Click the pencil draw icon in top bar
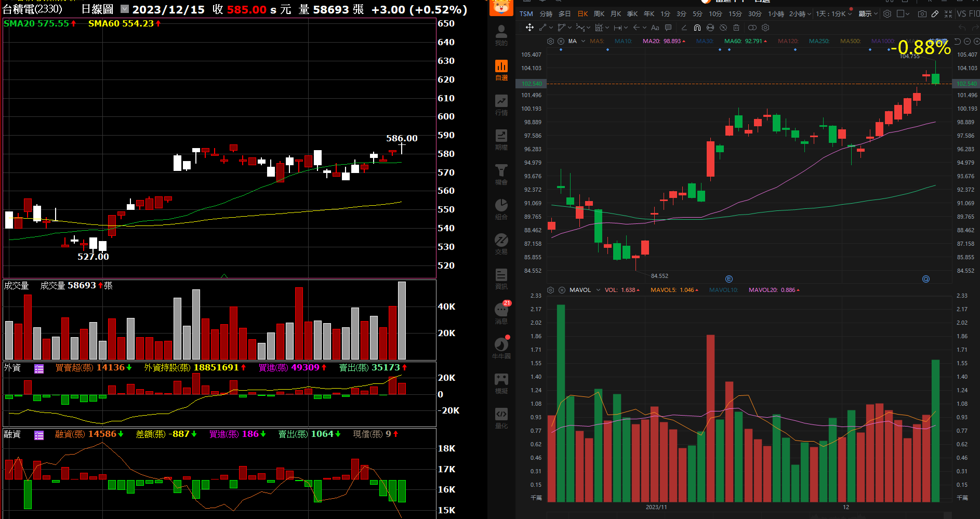Viewport: 980px width, 519px height. 935,14
